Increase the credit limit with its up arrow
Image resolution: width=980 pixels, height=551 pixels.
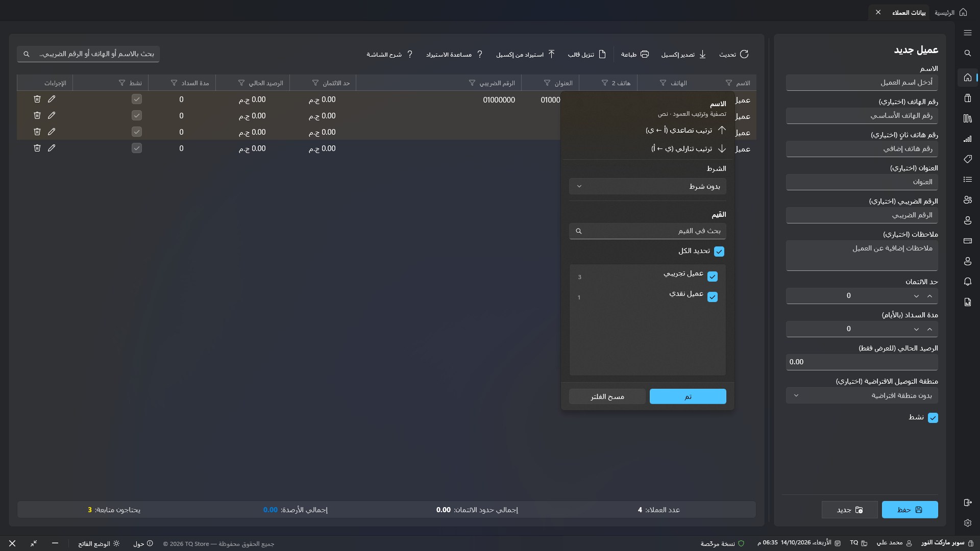[930, 296]
